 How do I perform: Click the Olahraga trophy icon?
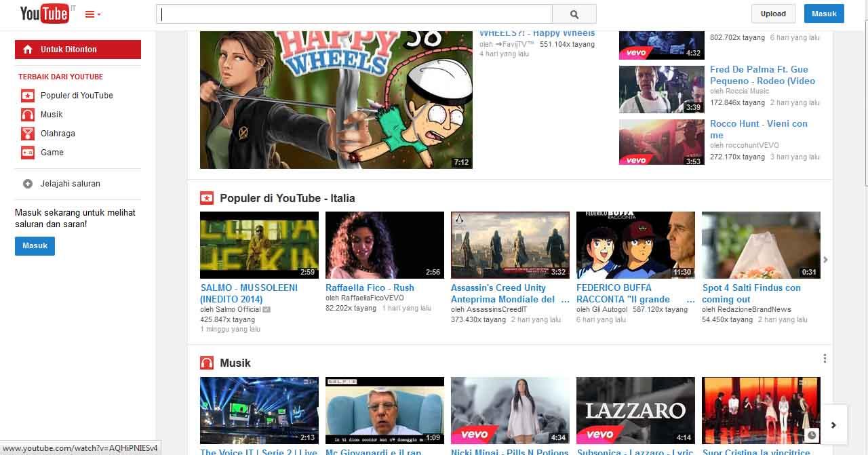tap(28, 134)
